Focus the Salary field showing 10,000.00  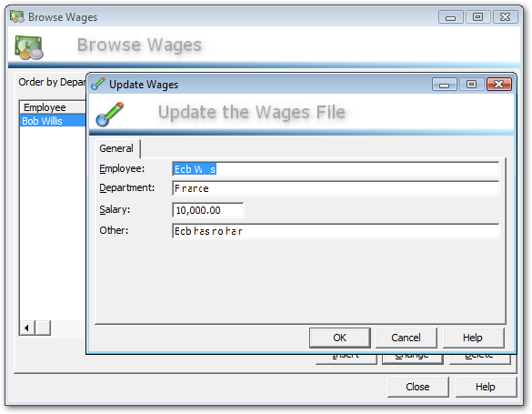click(x=208, y=210)
